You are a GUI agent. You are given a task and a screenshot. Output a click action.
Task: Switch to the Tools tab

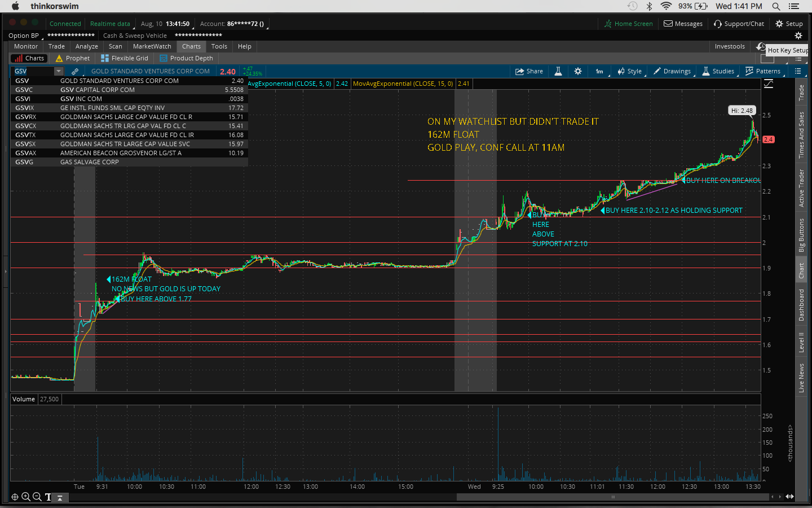pyautogui.click(x=219, y=46)
